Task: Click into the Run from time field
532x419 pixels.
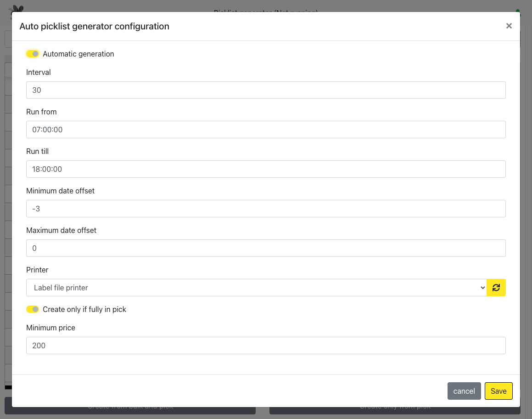Action: (266, 130)
